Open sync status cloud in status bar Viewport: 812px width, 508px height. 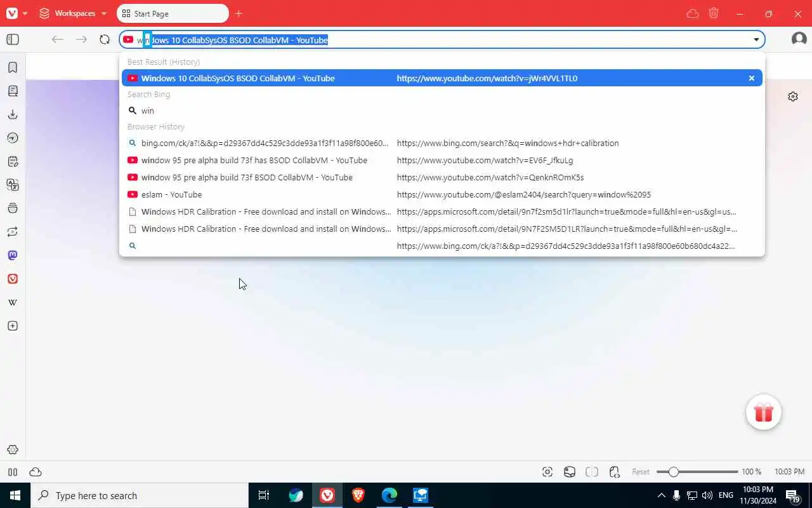coord(36,472)
